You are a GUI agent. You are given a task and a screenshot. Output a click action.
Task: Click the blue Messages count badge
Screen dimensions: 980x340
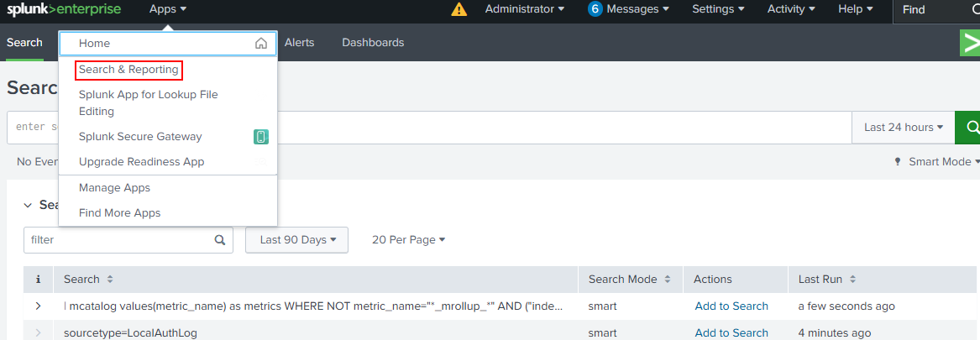(595, 9)
